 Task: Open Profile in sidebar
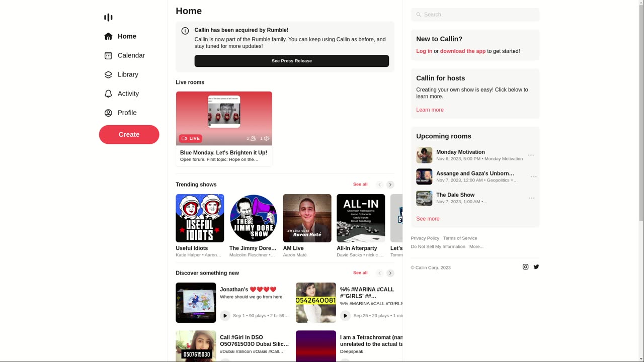point(120,113)
